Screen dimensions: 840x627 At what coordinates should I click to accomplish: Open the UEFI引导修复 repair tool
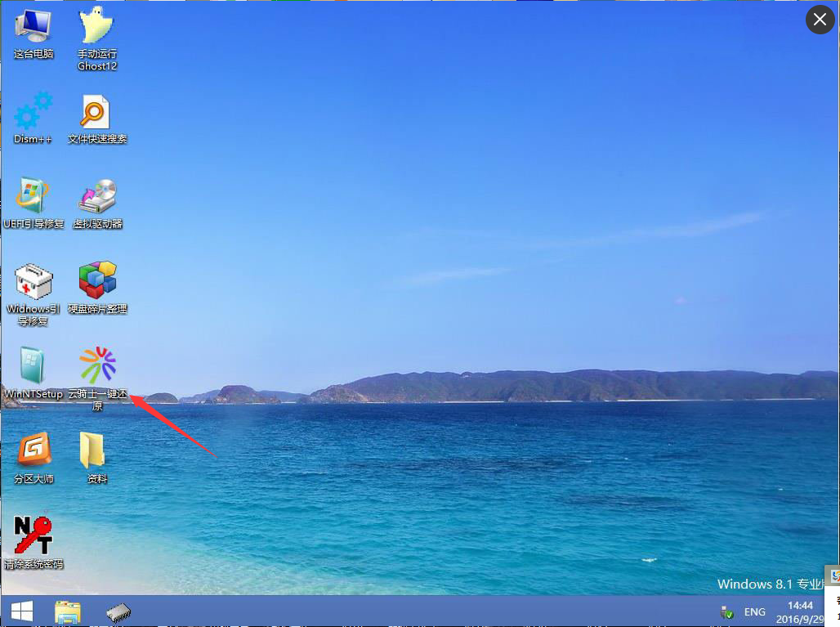pos(31,196)
